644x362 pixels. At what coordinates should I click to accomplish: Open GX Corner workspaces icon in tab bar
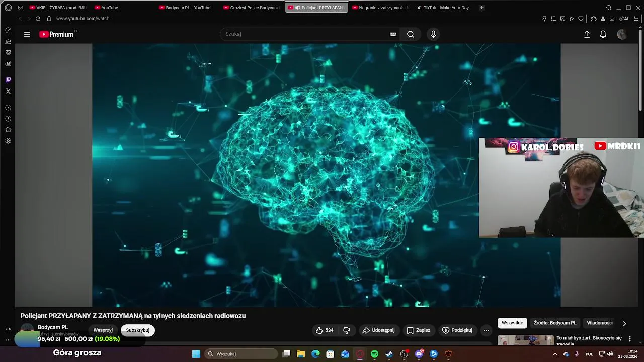pos(20,8)
